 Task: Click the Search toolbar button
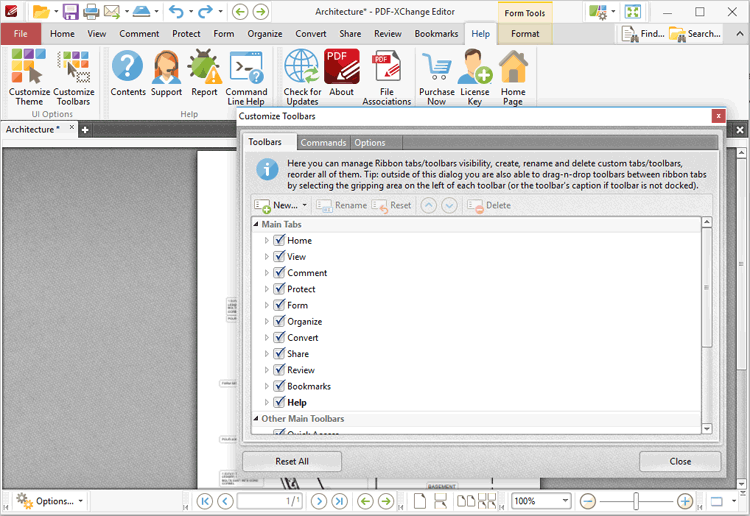click(695, 34)
